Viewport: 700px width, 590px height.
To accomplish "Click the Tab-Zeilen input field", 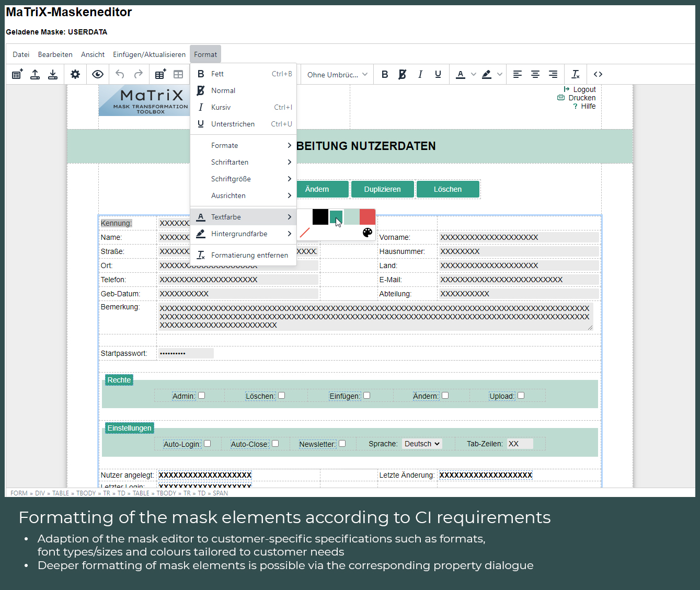I will (520, 444).
